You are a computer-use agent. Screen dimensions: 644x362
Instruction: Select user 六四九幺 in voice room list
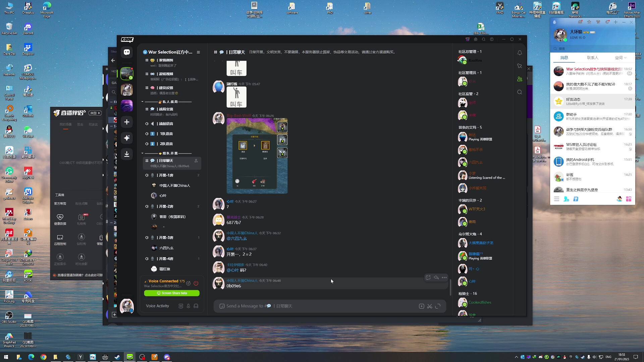pos(167,248)
